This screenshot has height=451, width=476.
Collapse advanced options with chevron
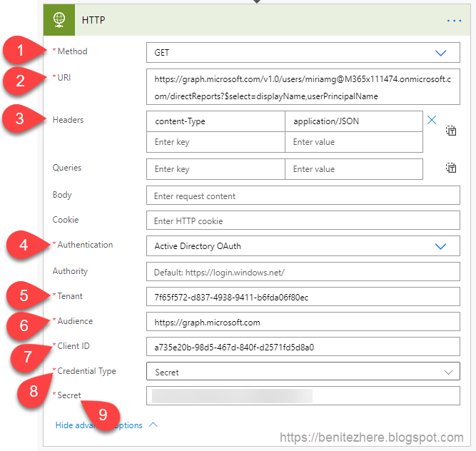[x=153, y=425]
